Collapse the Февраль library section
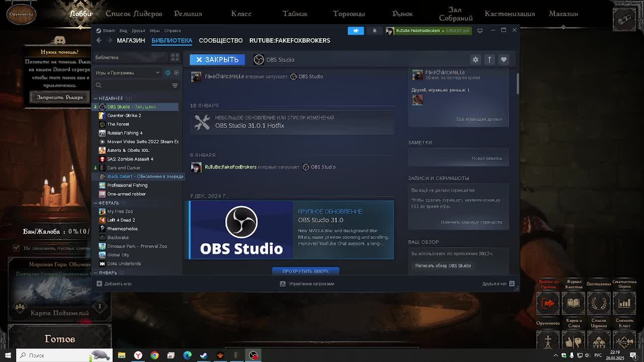The width and height of the screenshot is (644, 362). pyautogui.click(x=96, y=203)
